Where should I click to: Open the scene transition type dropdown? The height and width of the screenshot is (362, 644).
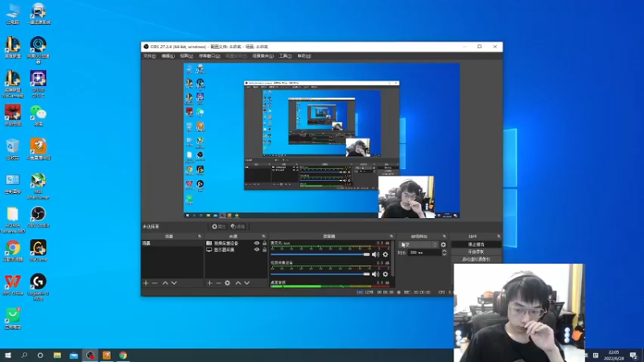[x=418, y=245]
